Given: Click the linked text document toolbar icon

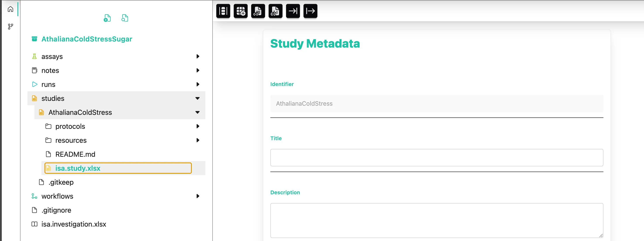Looking at the screenshot, I should point(258,11).
